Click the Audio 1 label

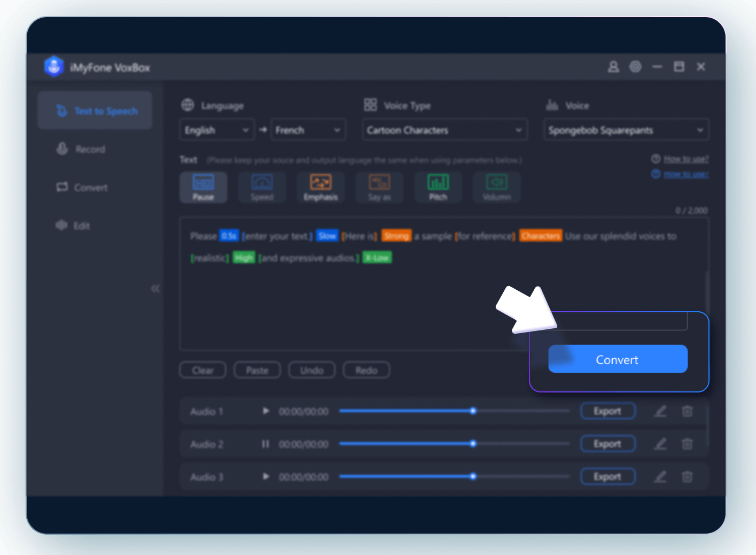pyautogui.click(x=206, y=411)
